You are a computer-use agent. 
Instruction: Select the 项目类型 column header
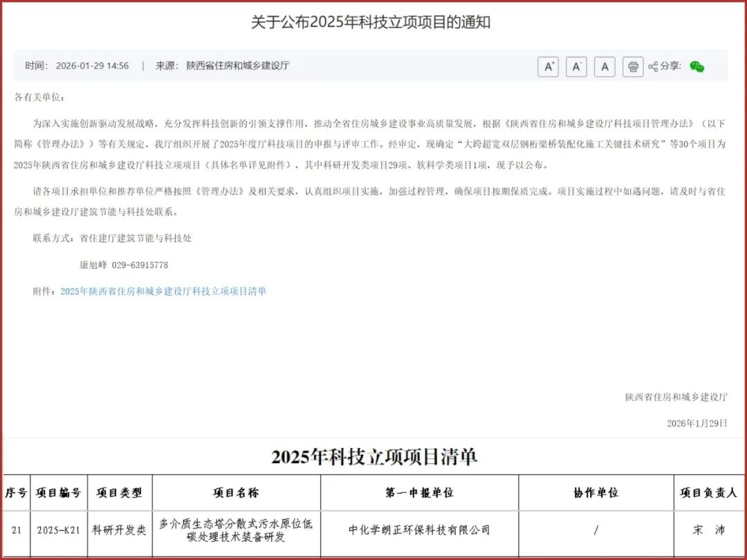point(119,493)
